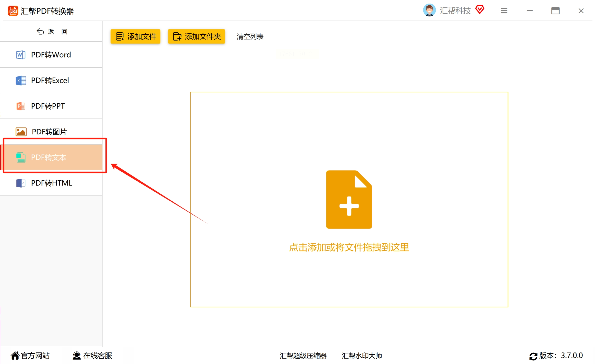The height and width of the screenshot is (364, 595).
Task: Click the version refresh update icon
Action: click(x=533, y=356)
